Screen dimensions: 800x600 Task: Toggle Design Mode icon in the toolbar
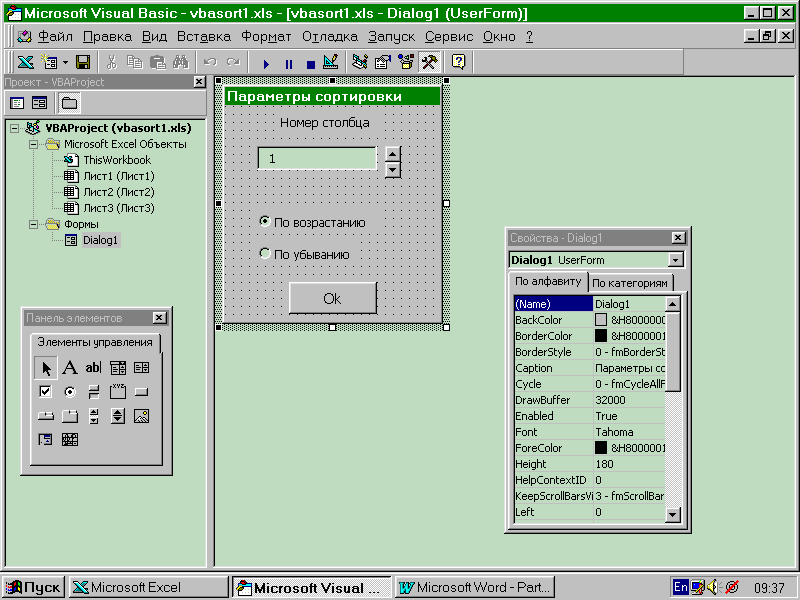[331, 62]
